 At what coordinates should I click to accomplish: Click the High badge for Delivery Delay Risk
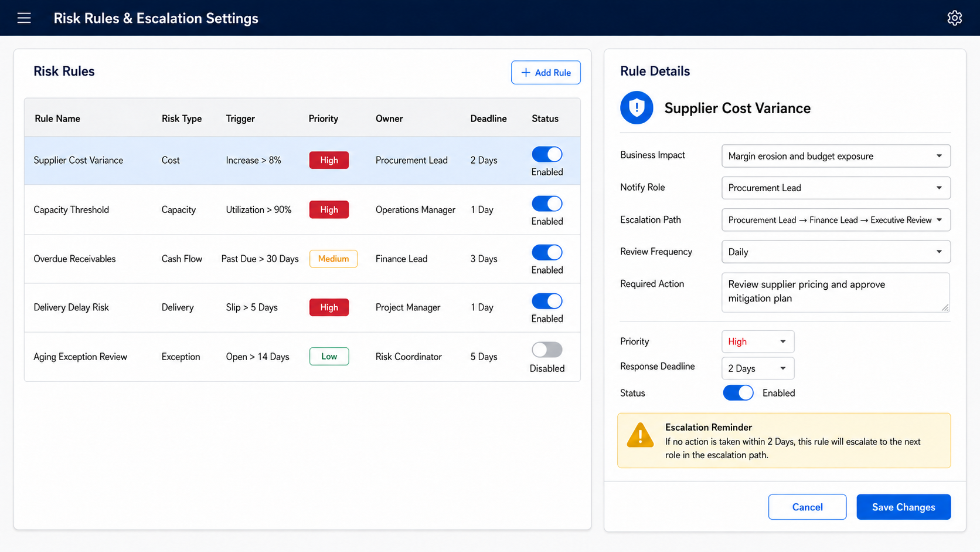[329, 307]
